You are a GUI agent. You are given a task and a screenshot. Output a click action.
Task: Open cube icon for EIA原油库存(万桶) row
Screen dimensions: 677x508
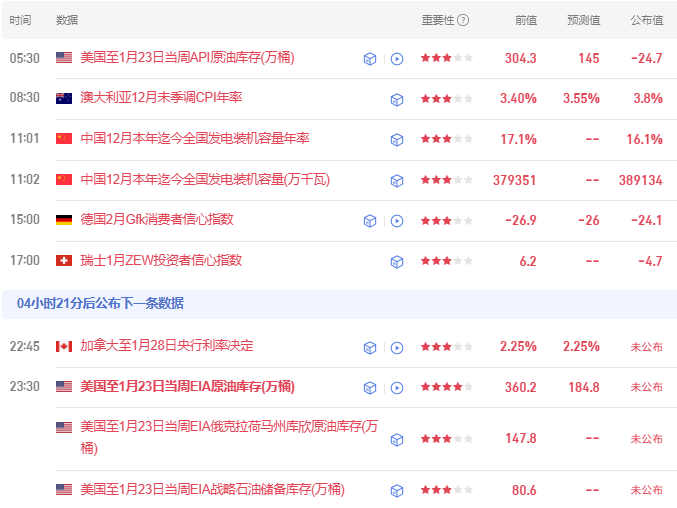pos(370,388)
